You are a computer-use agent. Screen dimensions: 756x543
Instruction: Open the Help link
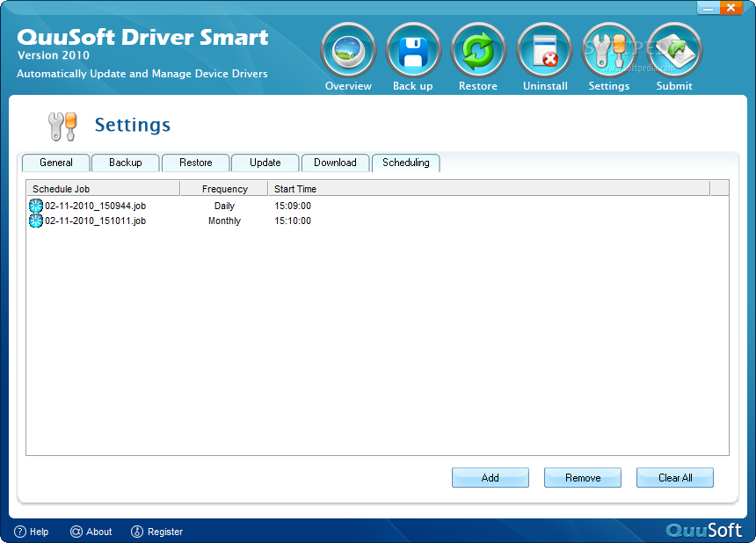point(39,532)
